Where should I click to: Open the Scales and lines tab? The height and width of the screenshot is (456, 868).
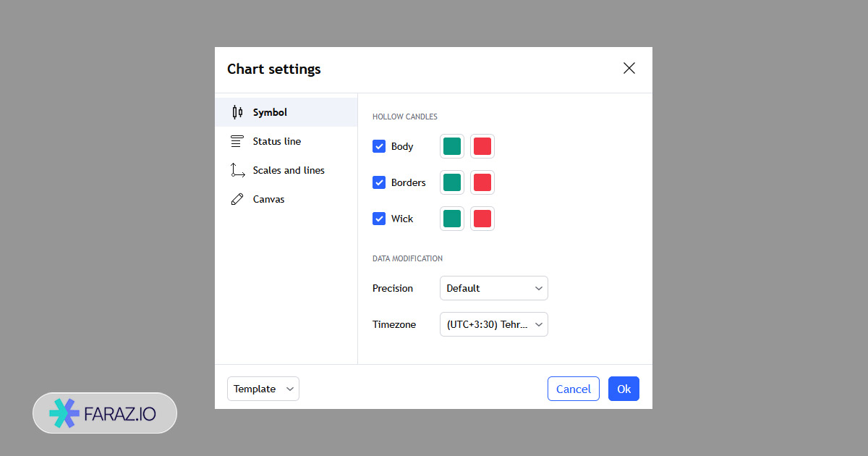pyautogui.click(x=289, y=170)
